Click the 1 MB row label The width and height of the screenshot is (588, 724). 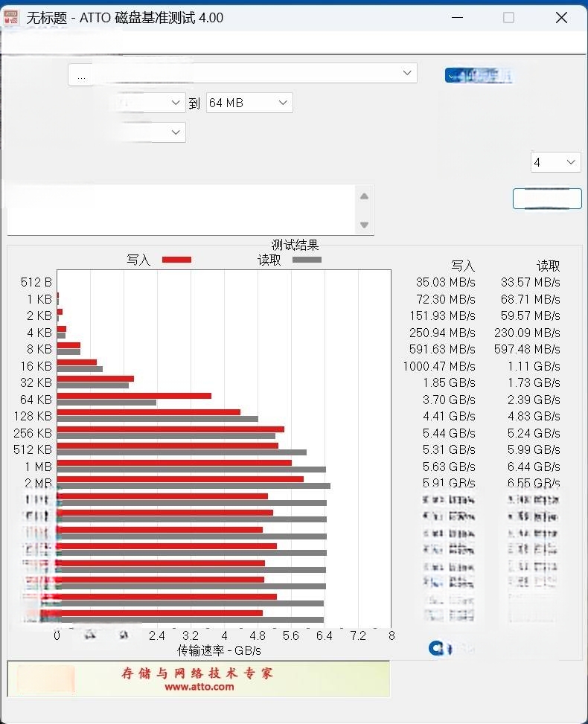pyautogui.click(x=39, y=467)
